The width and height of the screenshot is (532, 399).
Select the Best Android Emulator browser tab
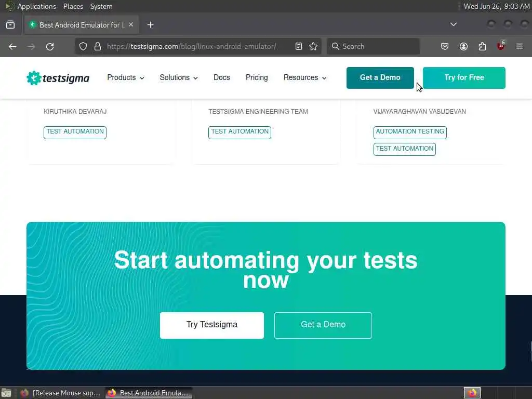tap(82, 25)
